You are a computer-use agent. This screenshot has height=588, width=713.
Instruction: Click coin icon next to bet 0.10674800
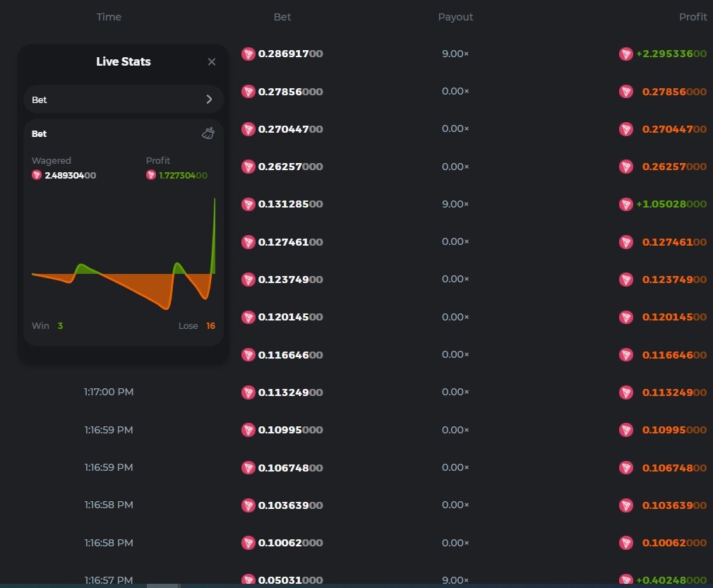[x=248, y=467]
